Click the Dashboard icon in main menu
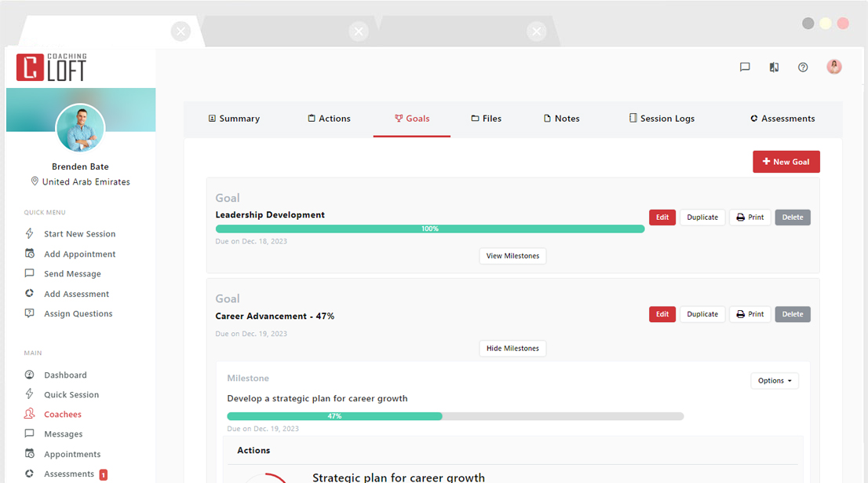The height and width of the screenshot is (483, 868). 30,375
